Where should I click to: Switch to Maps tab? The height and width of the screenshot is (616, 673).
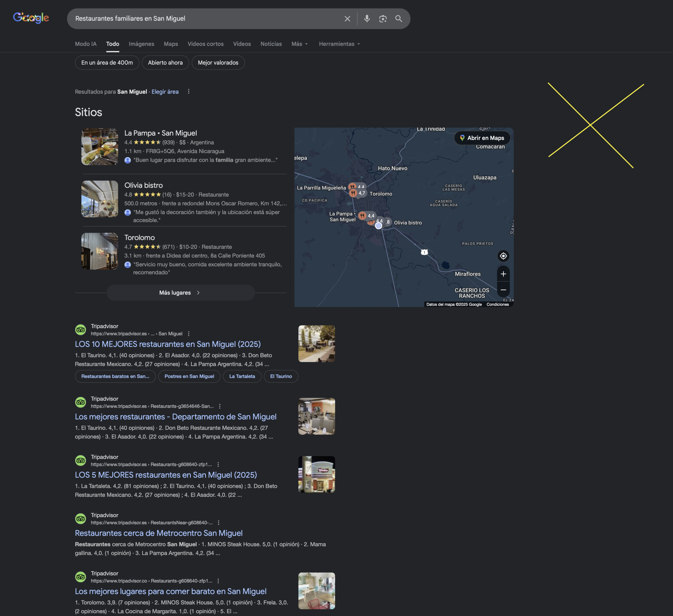171,44
